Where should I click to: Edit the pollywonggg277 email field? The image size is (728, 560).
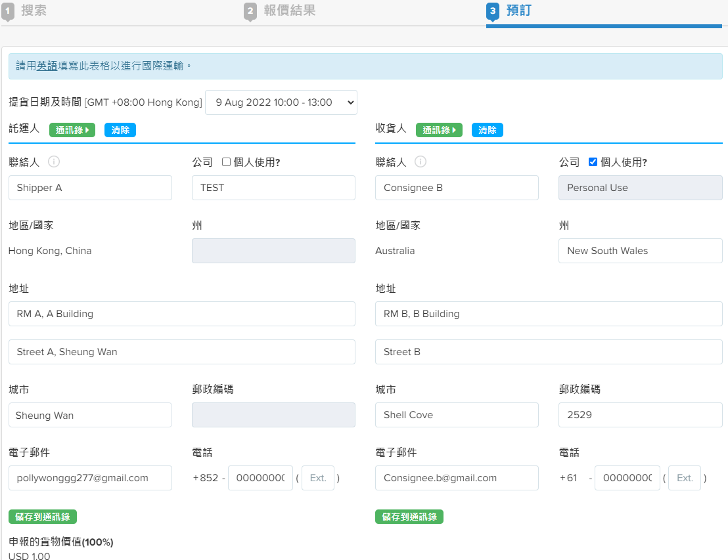coord(90,479)
